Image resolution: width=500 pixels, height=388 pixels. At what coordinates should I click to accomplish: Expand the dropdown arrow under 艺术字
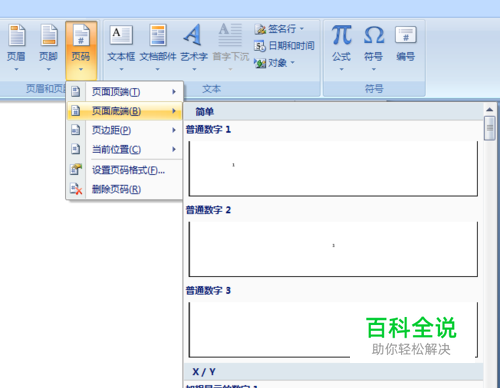194,69
